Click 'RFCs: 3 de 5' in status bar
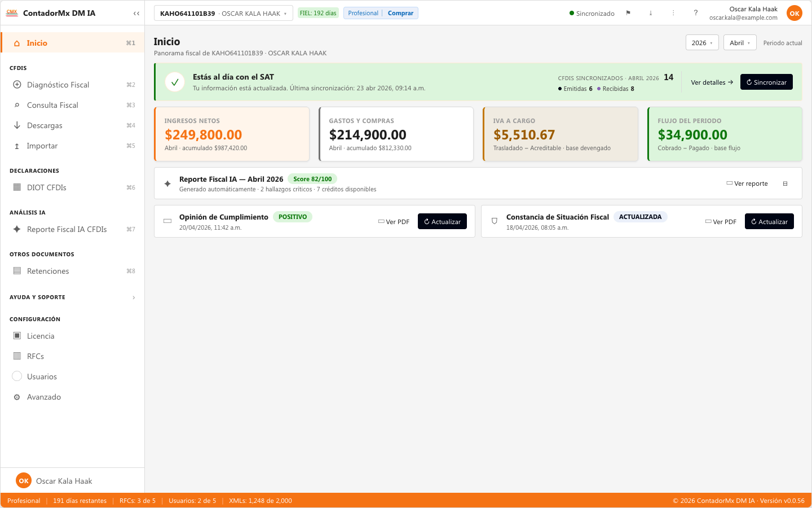 click(x=138, y=501)
